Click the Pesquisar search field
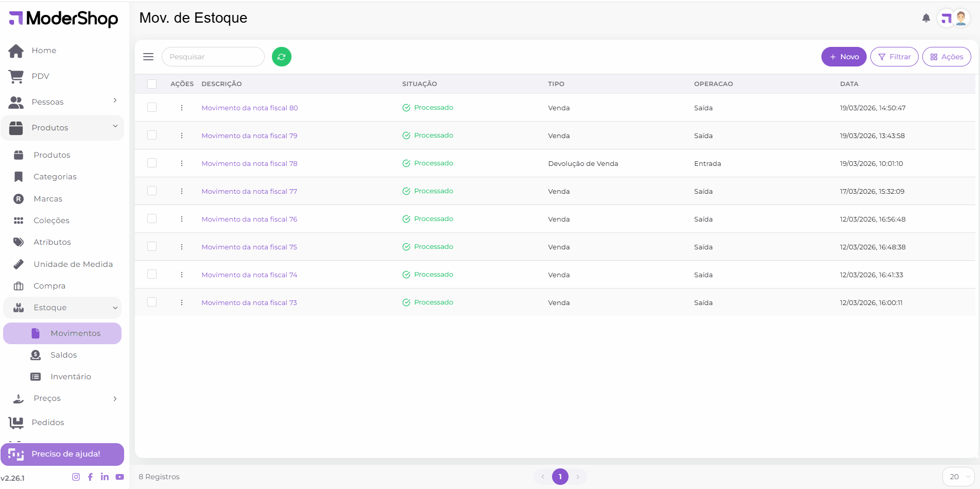980x489 pixels. [213, 57]
